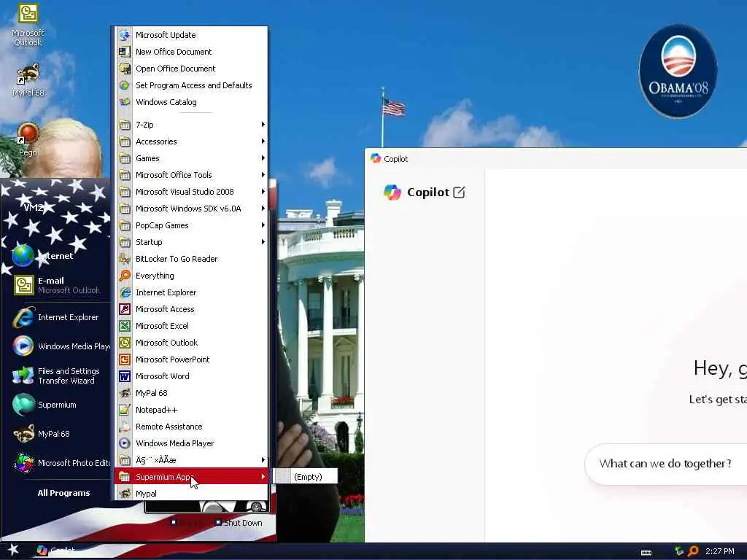Click the Copilot window title bar
Image resolution: width=747 pixels, height=560 pixels.
pyautogui.click(x=556, y=158)
